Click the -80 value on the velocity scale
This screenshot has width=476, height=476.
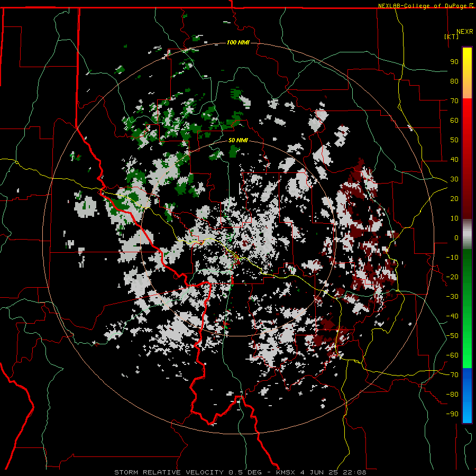coord(452,395)
